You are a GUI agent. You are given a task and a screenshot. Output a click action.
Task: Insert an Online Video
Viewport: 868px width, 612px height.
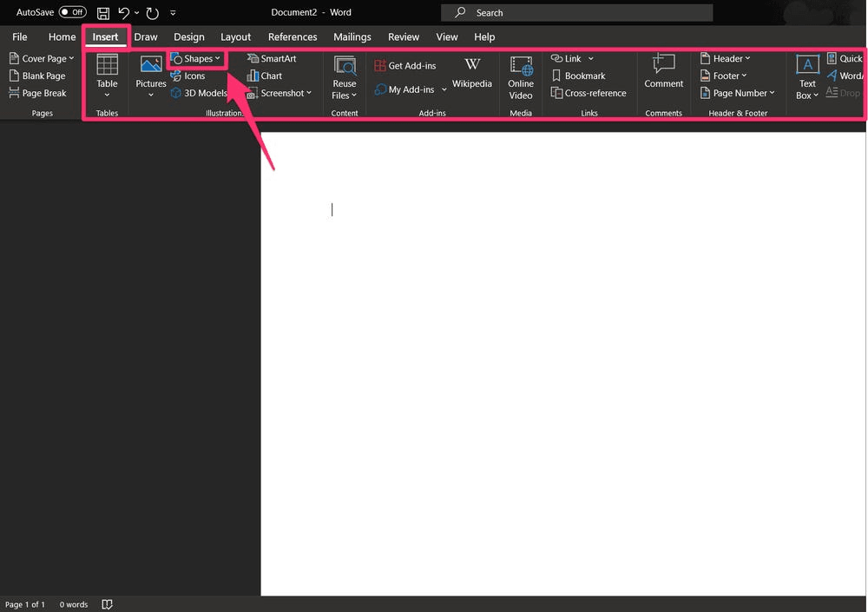coord(520,76)
